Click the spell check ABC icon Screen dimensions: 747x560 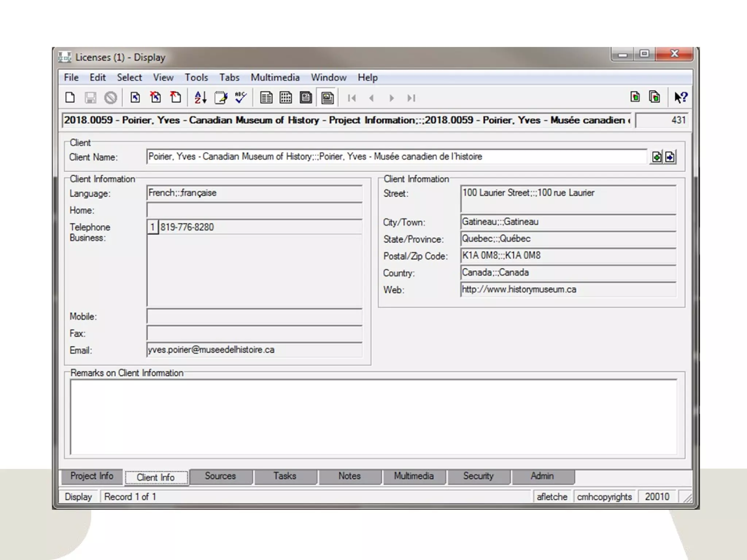point(240,98)
